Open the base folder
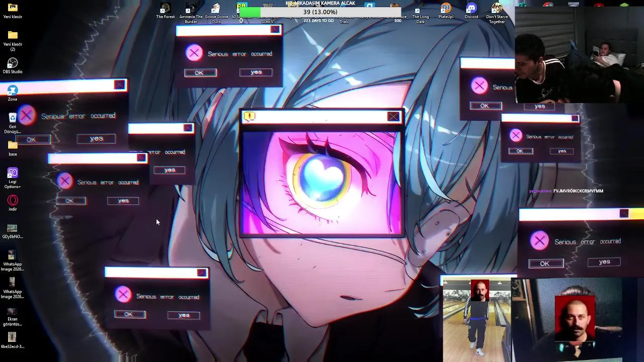 pyautogui.click(x=13, y=148)
